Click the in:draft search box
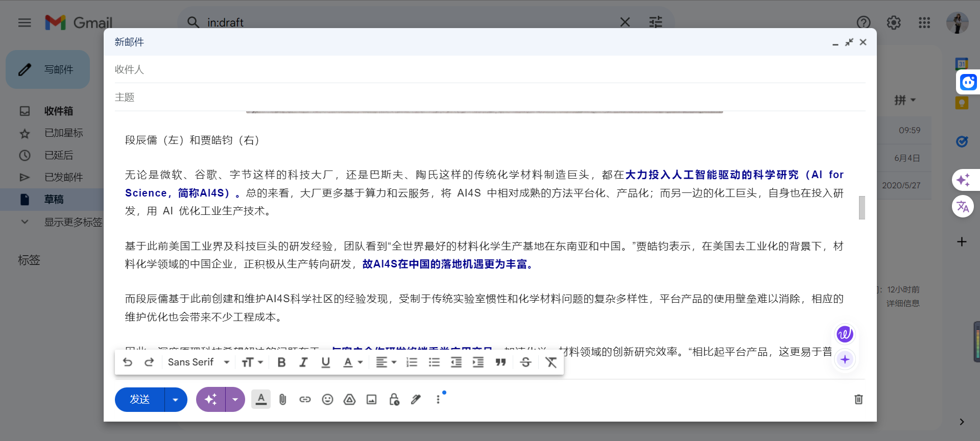 pos(409,22)
